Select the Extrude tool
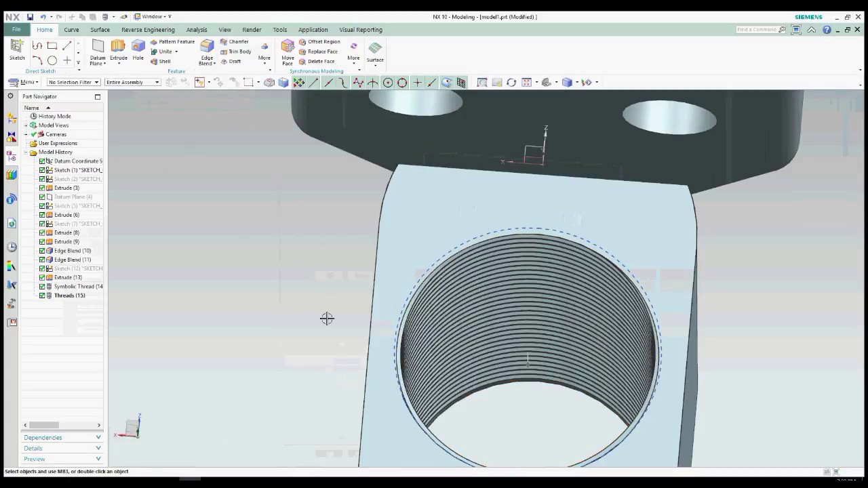This screenshot has height=488, width=868. [x=119, y=50]
